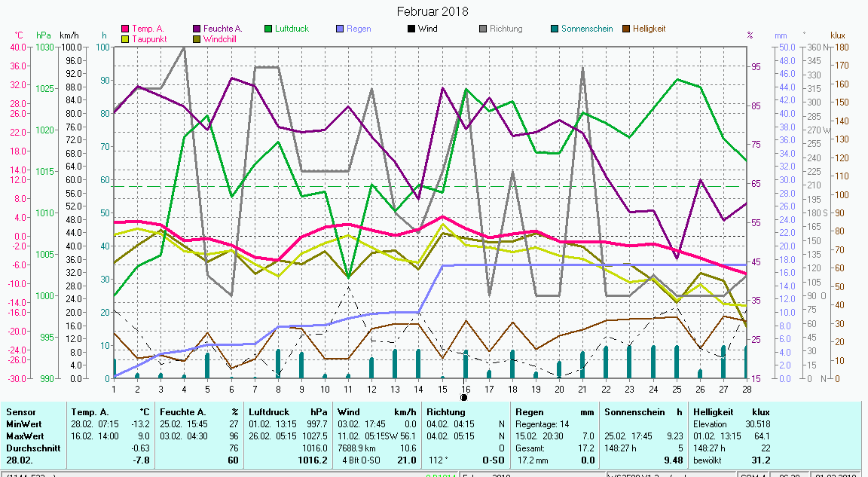Select the MinWert row label

pyautogui.click(x=23, y=424)
